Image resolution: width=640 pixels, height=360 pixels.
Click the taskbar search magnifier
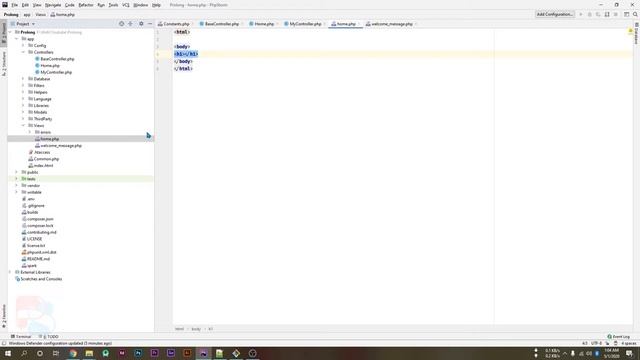[24, 353]
